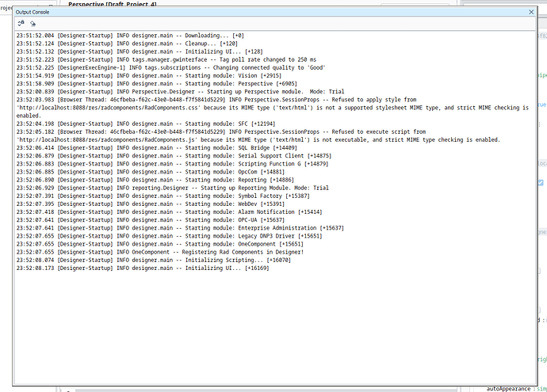Viewport: 547px width, 392px height.
Task: Select the log line "Cleanup... [+120]"
Action: coord(127,44)
